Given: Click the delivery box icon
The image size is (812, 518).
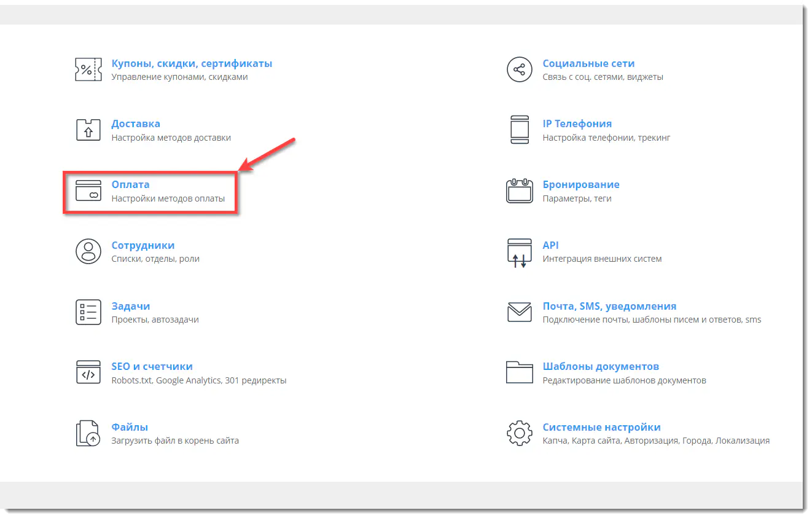Looking at the screenshot, I should click(x=88, y=130).
